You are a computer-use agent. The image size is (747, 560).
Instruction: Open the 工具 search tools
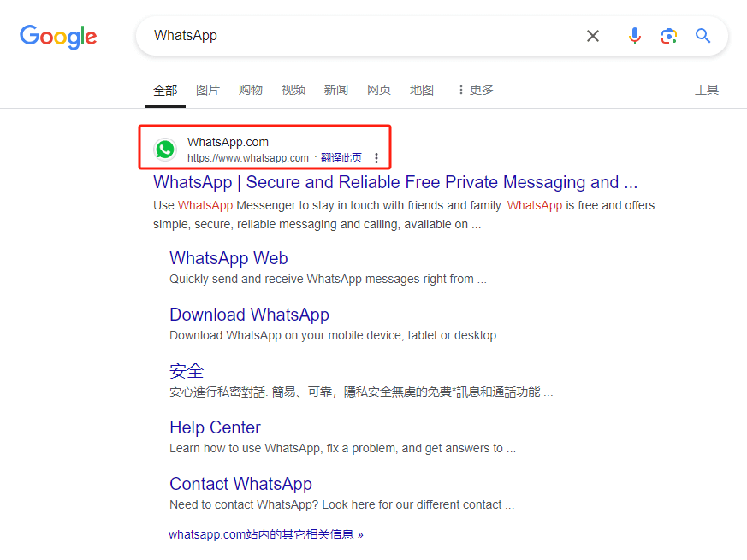(707, 90)
